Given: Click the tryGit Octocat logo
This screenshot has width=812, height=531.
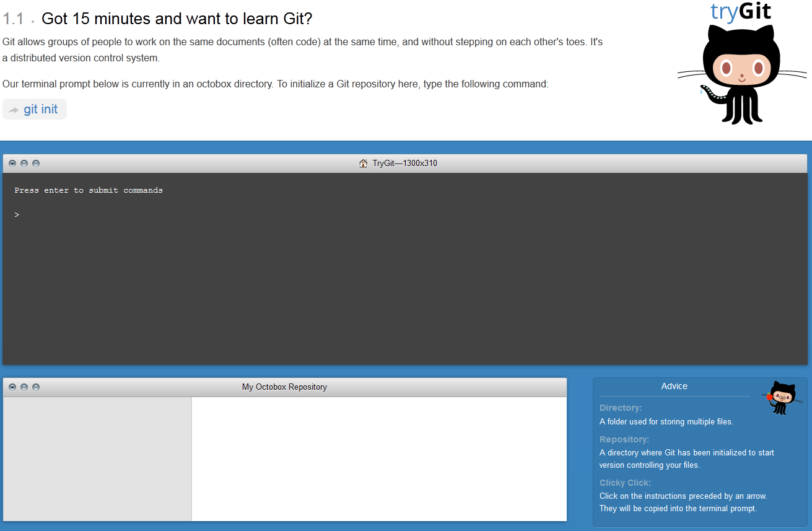Looking at the screenshot, I should click(743, 74).
